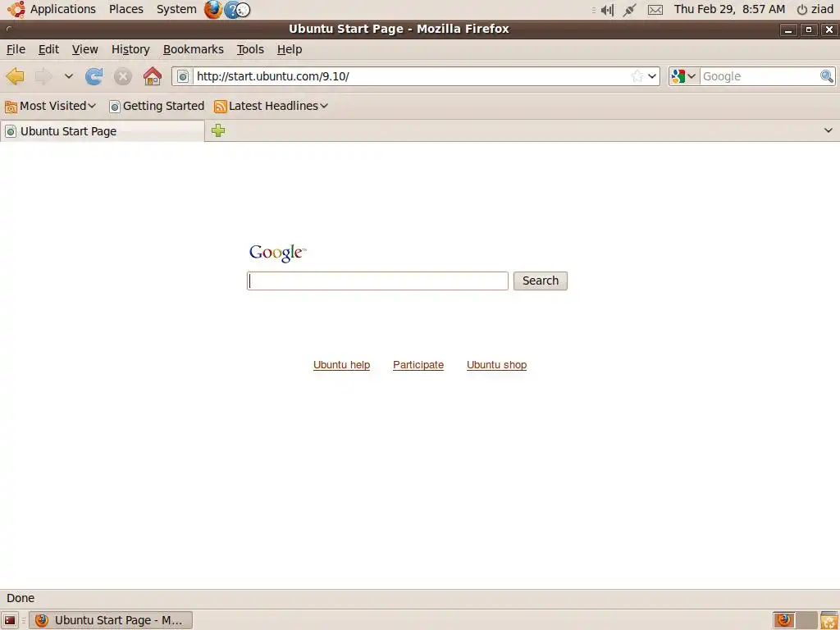
Task: Click the Ubuntu logo in Applications menu
Action: pyautogui.click(x=16, y=9)
